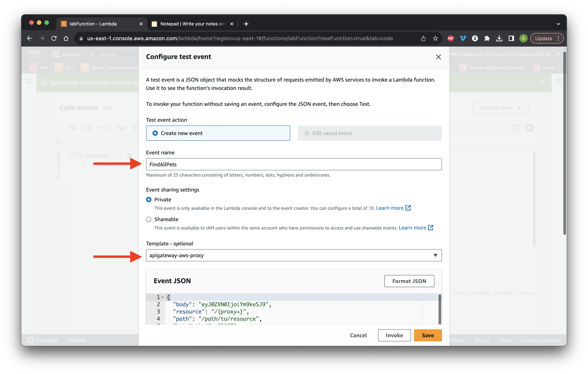Close the Configure test event dialog

[x=438, y=57]
